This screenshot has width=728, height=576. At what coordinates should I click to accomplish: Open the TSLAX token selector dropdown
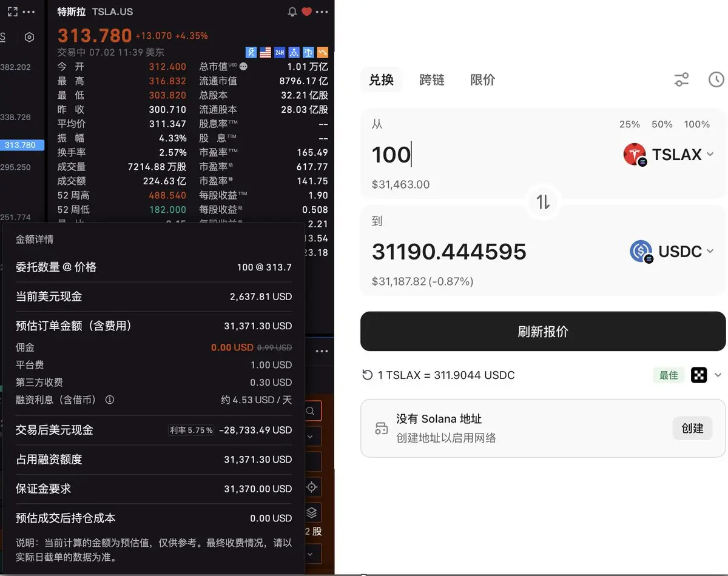click(x=669, y=155)
